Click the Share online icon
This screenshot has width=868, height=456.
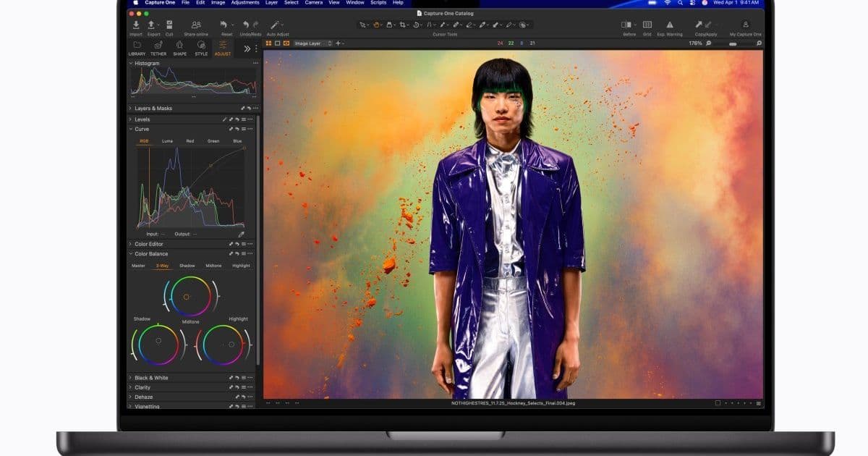point(195,24)
